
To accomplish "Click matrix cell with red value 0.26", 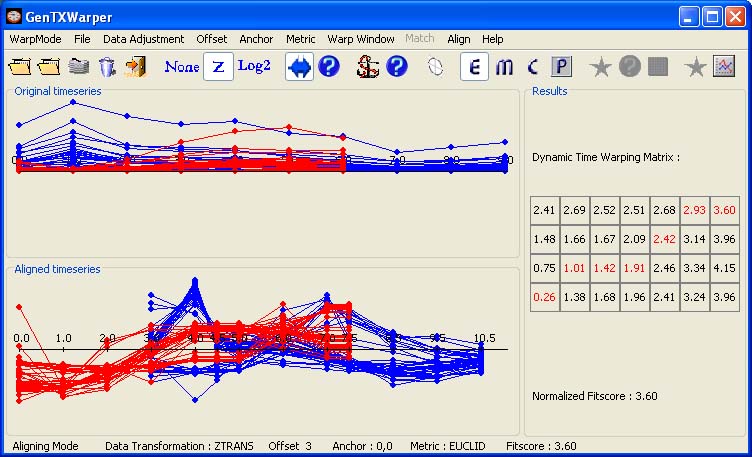I will (x=544, y=297).
